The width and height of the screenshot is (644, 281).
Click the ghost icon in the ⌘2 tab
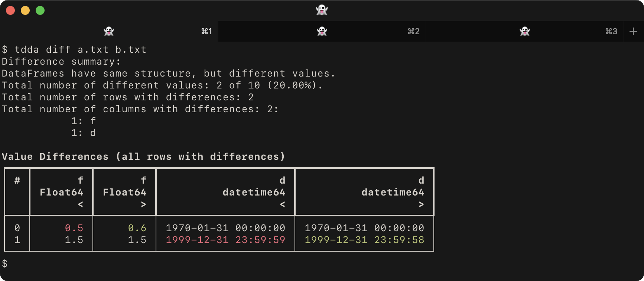pos(322,31)
